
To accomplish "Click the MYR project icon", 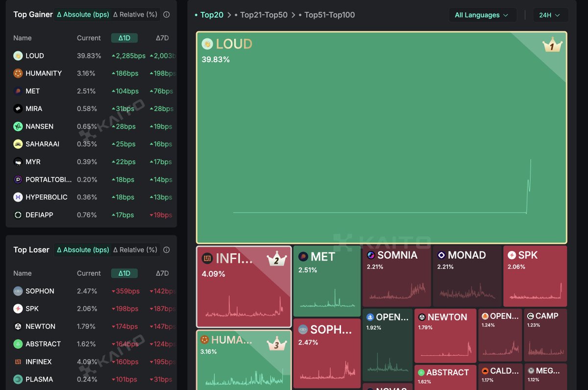I will tap(18, 162).
